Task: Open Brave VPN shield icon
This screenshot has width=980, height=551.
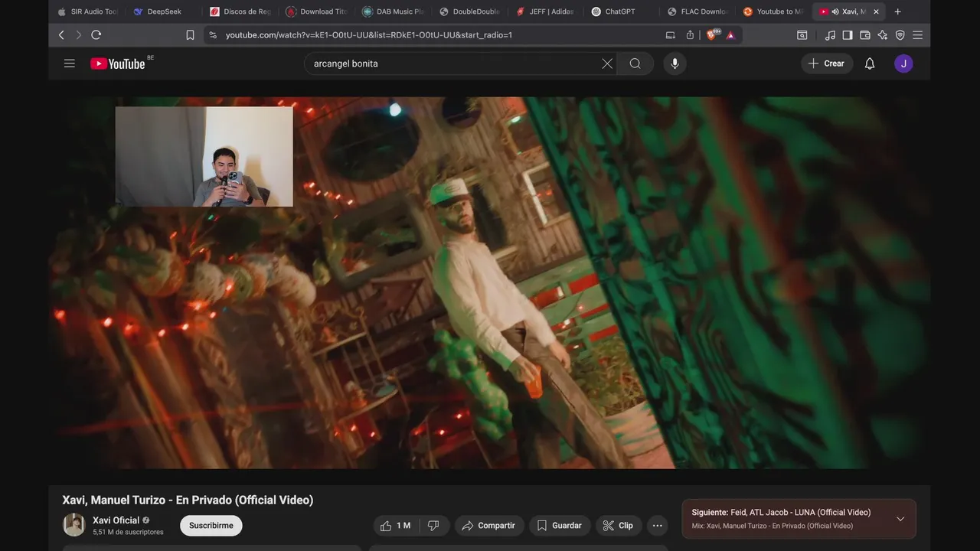Action: point(900,35)
